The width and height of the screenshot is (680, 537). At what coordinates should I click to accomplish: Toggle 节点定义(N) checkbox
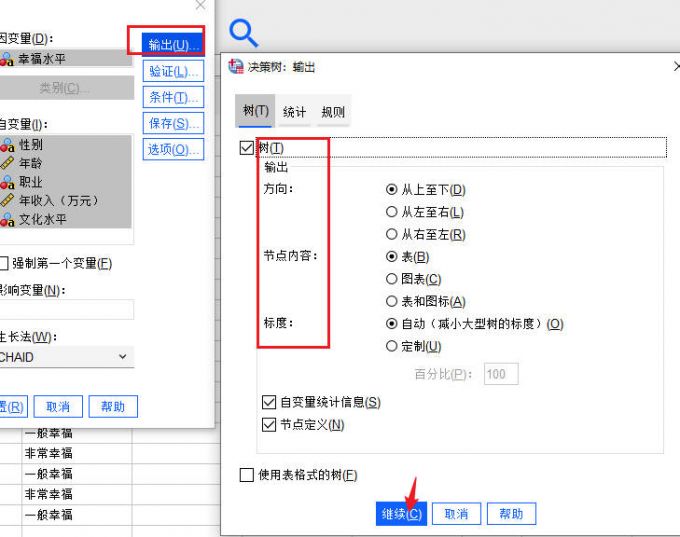(269, 425)
